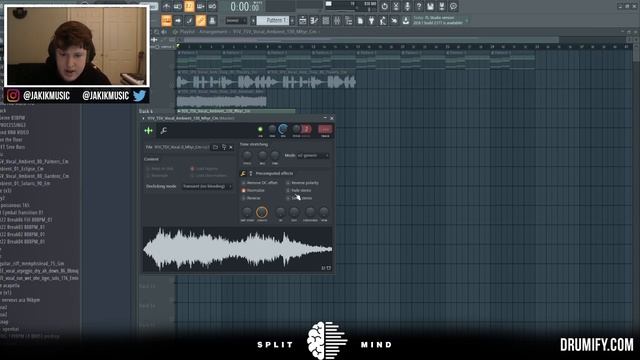The width and height of the screenshot is (640, 360).
Task: Open the speech bubble info icon
Action: pyautogui.click(x=453, y=6)
